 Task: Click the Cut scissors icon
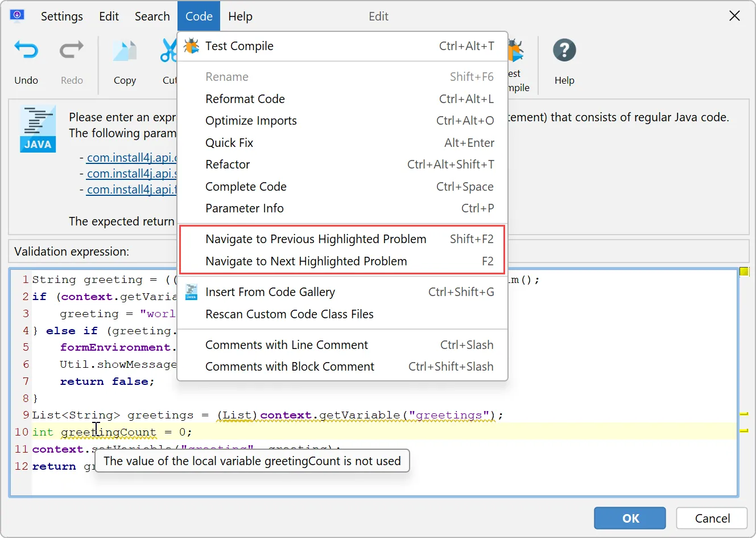point(169,51)
